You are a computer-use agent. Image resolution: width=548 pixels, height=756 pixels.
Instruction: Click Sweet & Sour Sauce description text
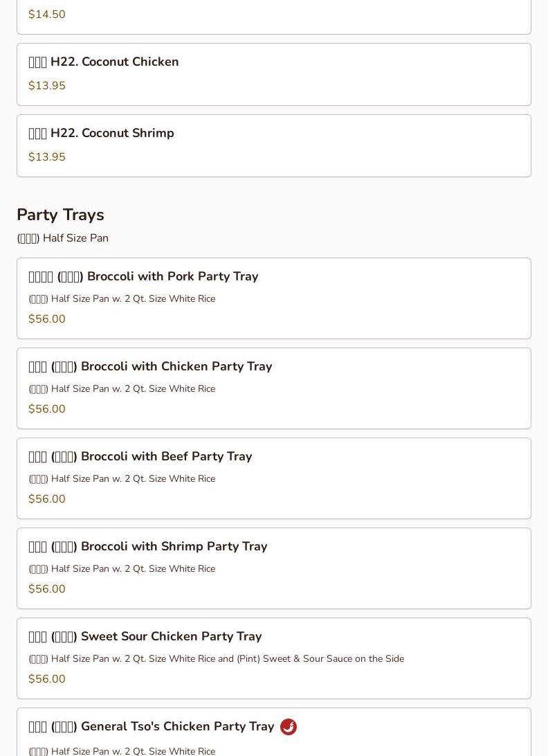(x=216, y=659)
